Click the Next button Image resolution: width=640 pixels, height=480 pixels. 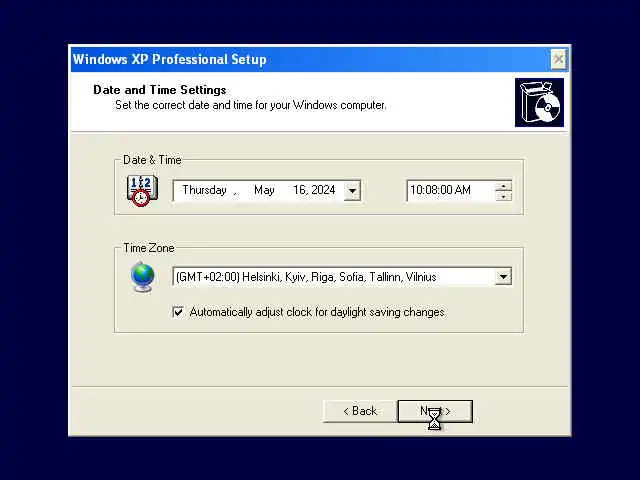pos(435,411)
